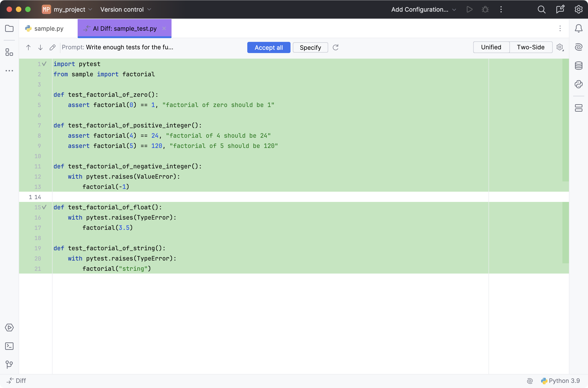Viewport: 588px width, 388px height.
Task: Show more tool windows ellipsis
Action: click(x=9, y=71)
